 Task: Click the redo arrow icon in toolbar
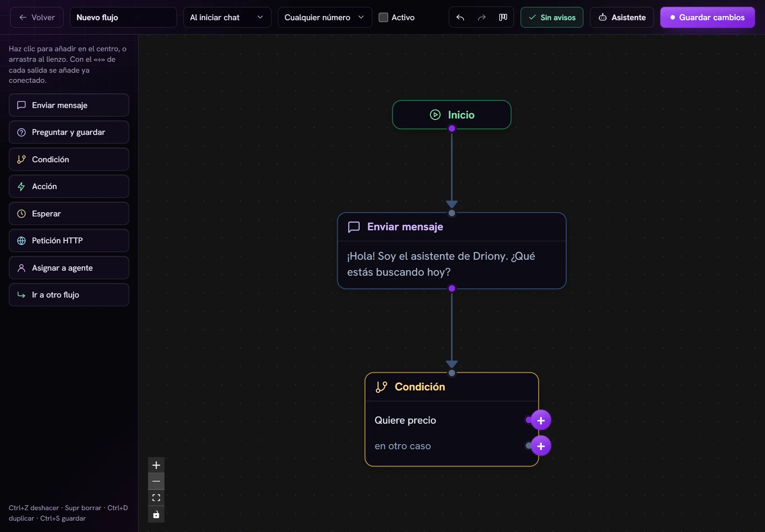(x=481, y=17)
